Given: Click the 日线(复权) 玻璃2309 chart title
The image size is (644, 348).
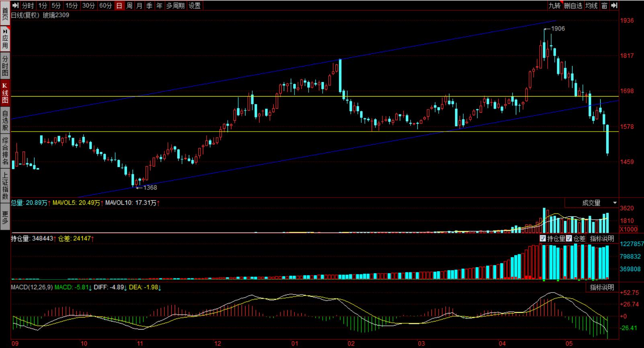Looking at the screenshot, I should [40, 15].
